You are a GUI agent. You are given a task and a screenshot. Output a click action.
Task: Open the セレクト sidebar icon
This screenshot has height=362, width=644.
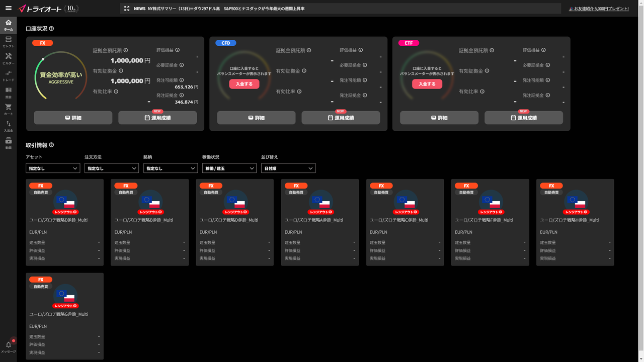(x=8, y=42)
